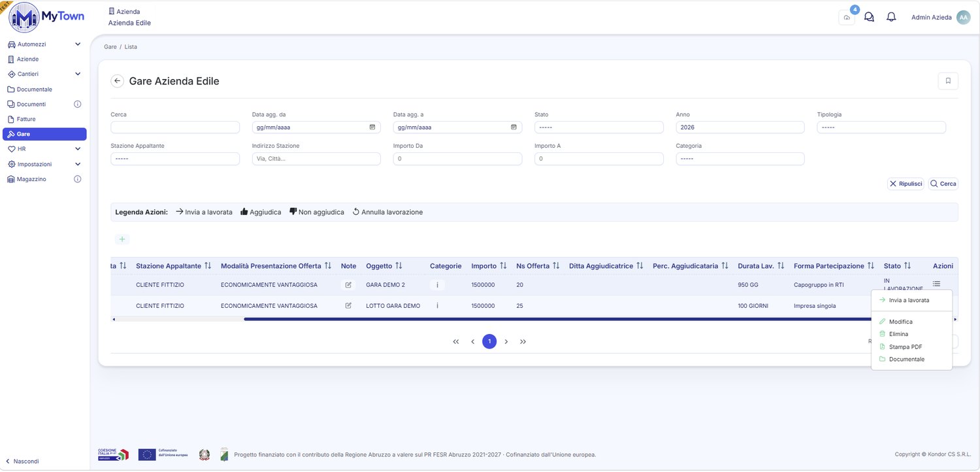Open the notifications bell

(891, 17)
